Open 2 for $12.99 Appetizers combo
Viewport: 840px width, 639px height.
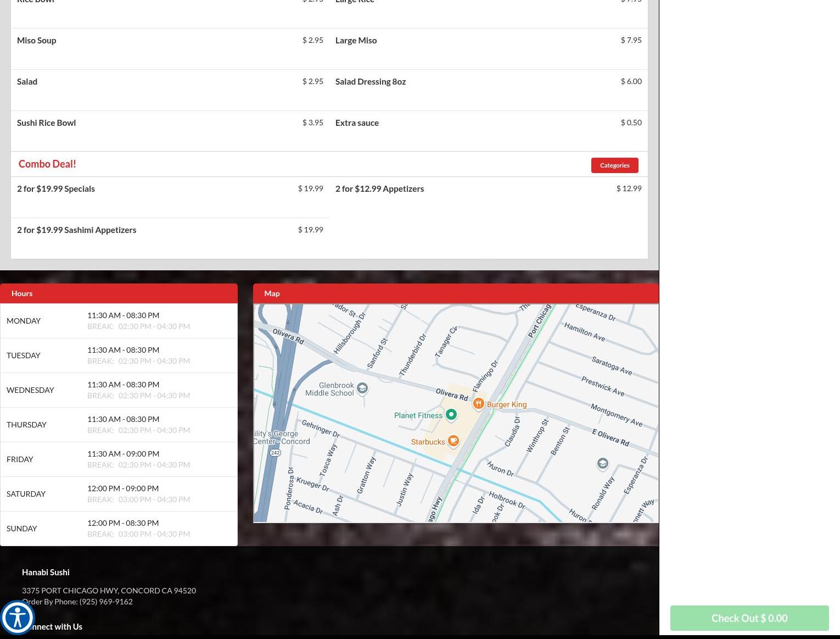click(379, 188)
